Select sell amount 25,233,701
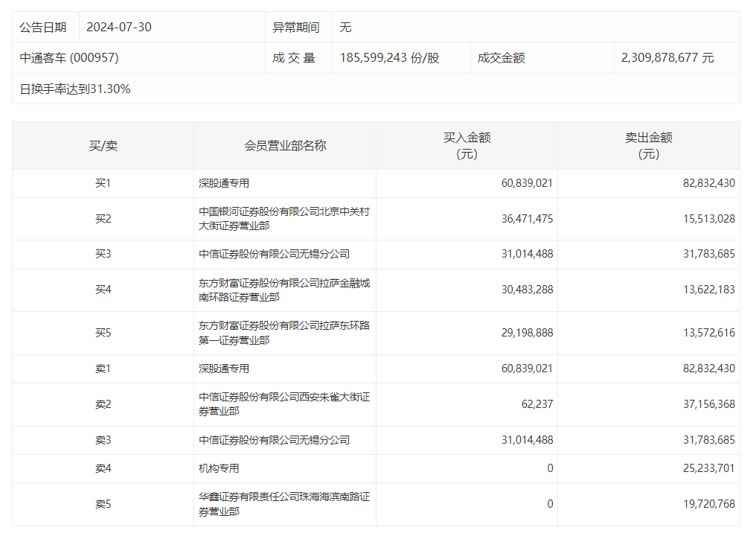The height and width of the screenshot is (539, 756). [708, 468]
